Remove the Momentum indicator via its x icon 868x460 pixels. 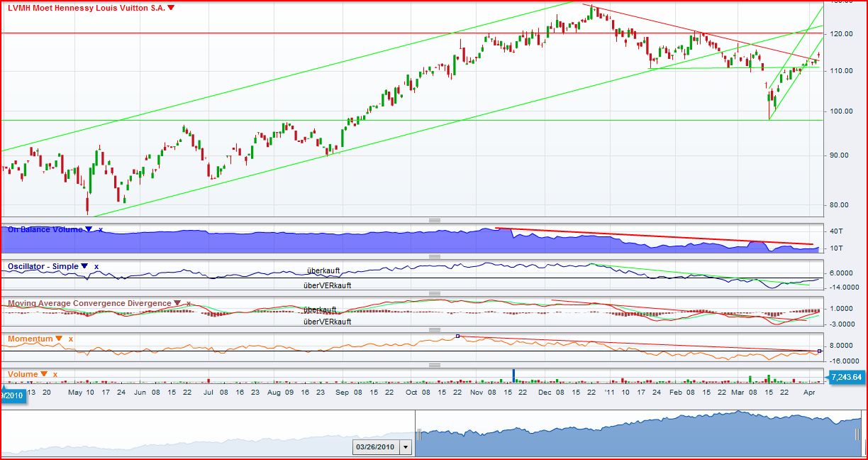[x=69, y=339]
